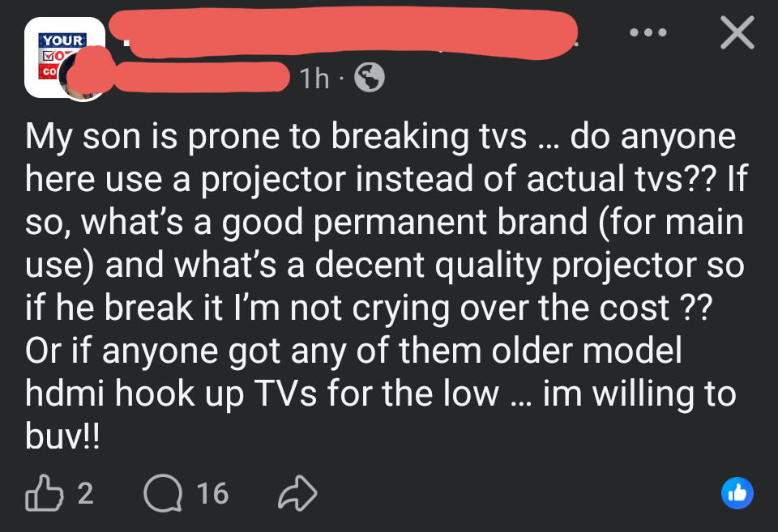Screen dimensions: 778x532
Task: Share the post using arrow icon
Action: 297,492
